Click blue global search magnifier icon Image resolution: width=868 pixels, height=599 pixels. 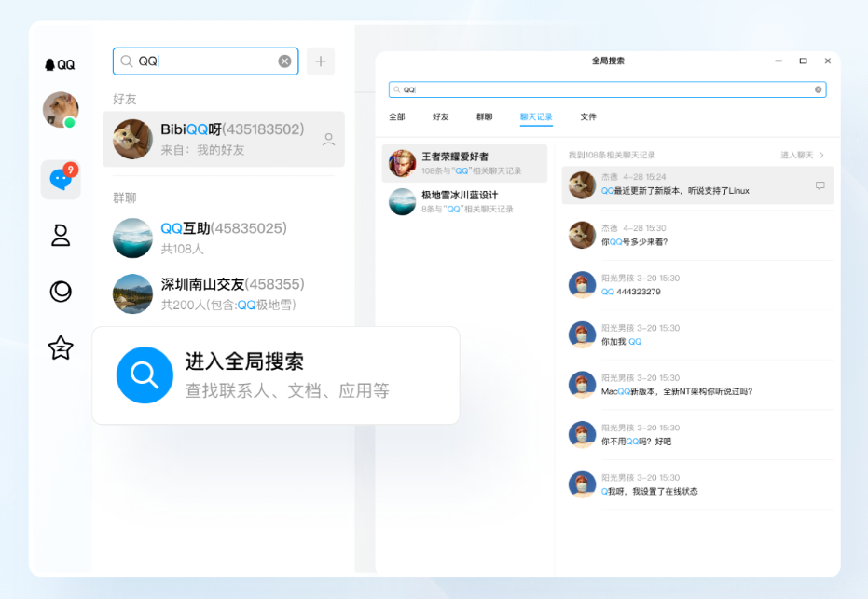145,375
